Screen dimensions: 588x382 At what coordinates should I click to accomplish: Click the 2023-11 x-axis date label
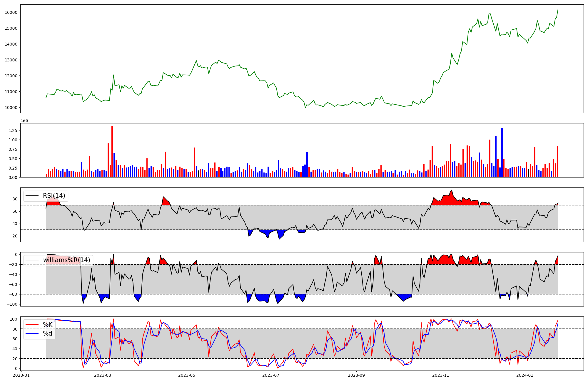(x=441, y=375)
